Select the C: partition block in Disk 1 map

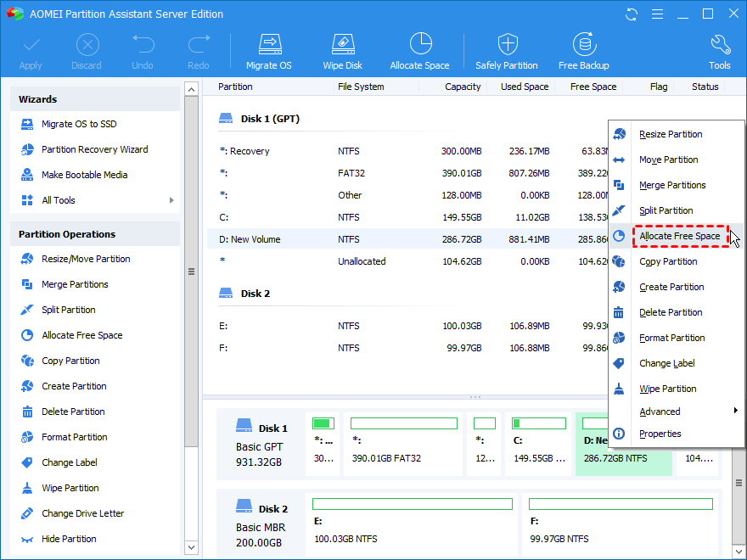tap(539, 444)
